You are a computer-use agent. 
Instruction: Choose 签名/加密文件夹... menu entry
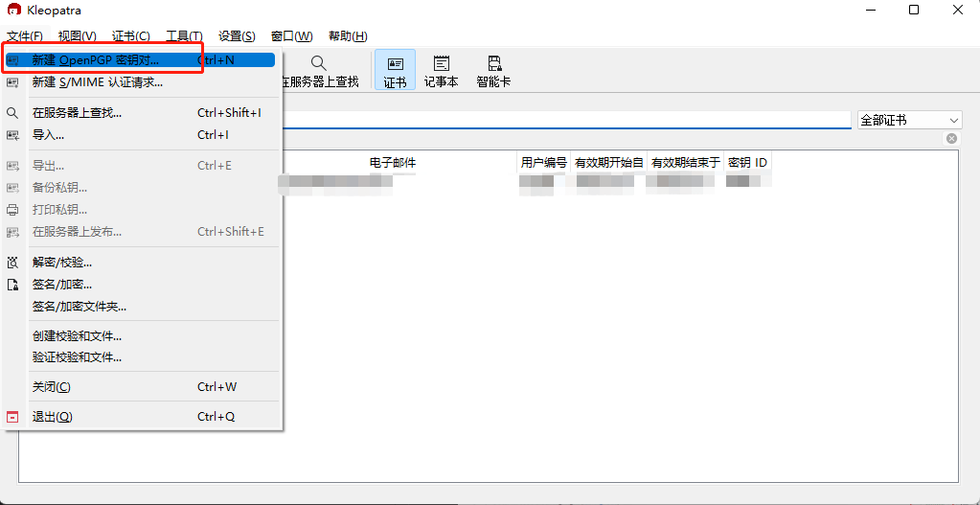click(141, 307)
